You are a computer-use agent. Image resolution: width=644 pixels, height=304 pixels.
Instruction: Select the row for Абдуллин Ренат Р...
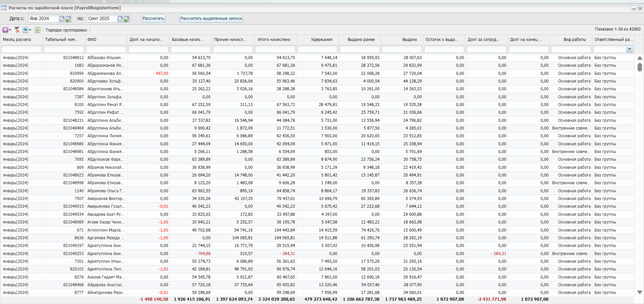tap(317, 105)
